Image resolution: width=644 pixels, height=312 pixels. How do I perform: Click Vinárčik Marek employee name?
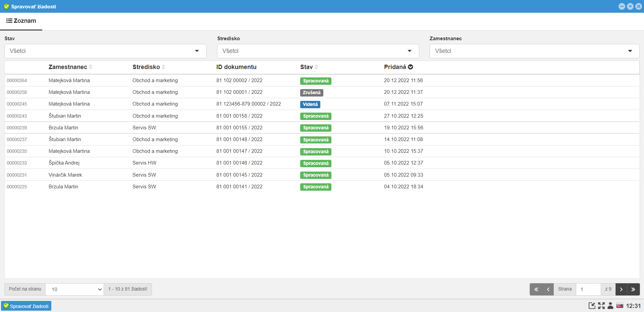[x=65, y=175]
